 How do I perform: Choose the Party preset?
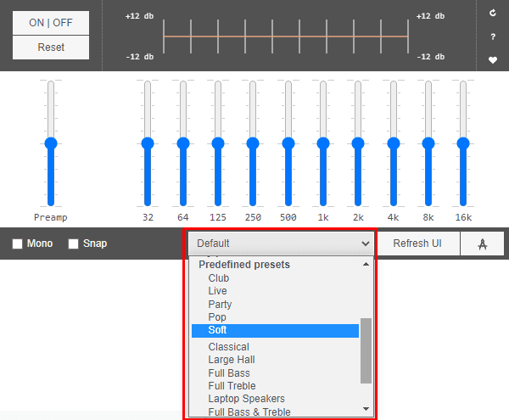coord(220,304)
